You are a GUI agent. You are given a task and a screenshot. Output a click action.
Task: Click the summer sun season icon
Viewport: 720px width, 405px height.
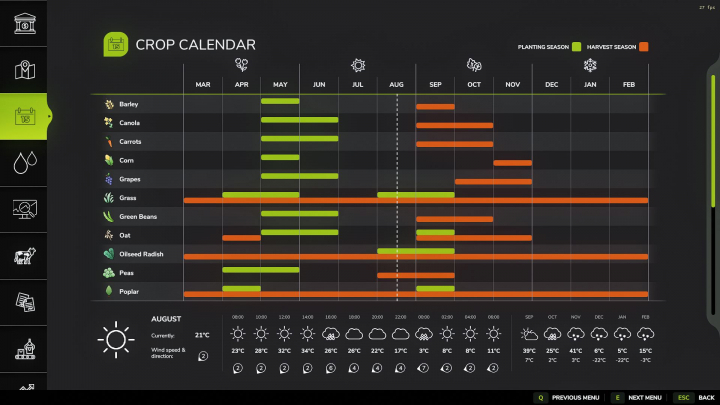(x=357, y=65)
